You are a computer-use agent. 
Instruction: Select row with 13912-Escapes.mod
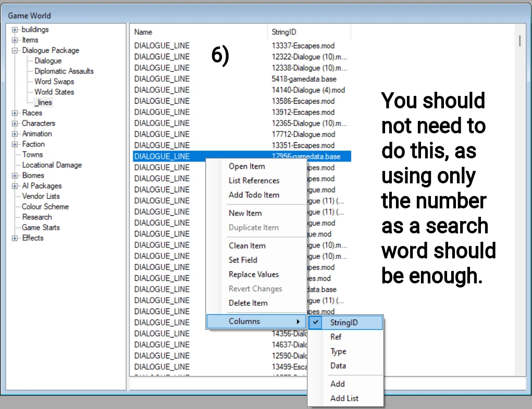pos(242,112)
